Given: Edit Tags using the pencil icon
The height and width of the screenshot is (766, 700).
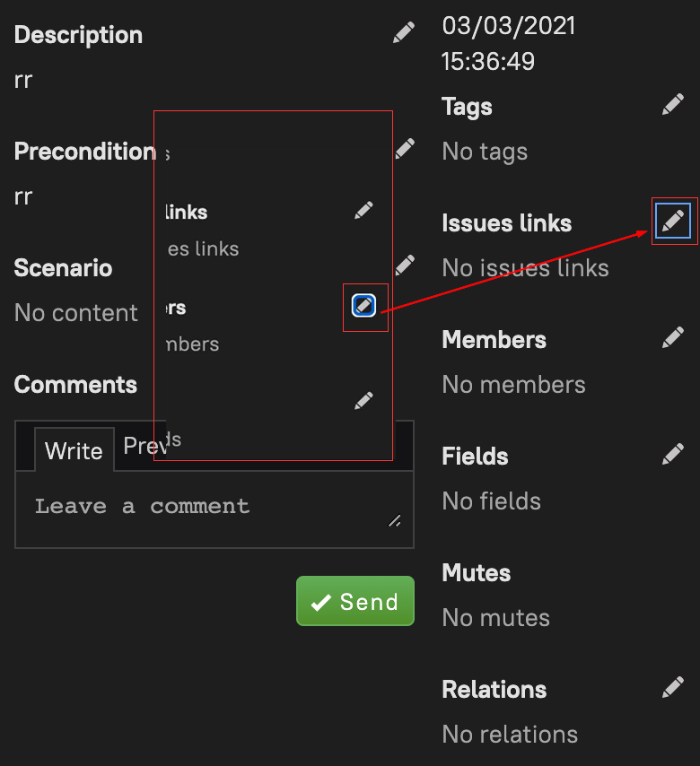Looking at the screenshot, I should (673, 105).
